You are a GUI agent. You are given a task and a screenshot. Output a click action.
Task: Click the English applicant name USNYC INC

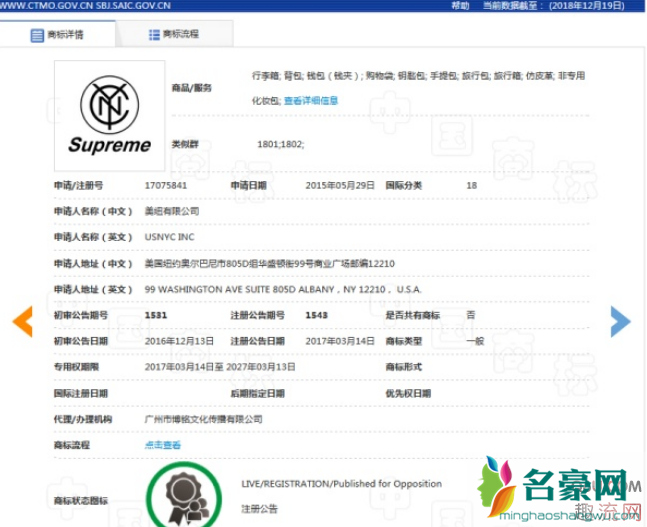[x=170, y=237]
